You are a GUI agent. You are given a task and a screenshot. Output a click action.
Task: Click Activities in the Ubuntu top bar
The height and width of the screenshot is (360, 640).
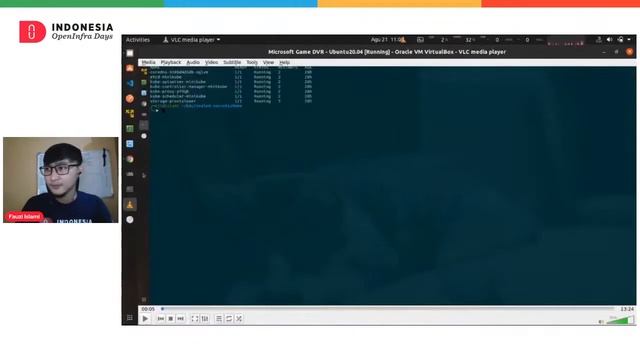tap(138, 40)
